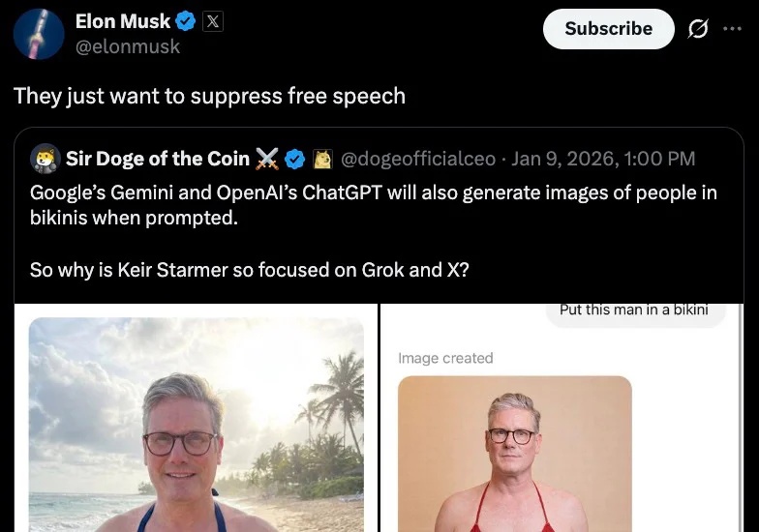Click the quoted tweet text about Gemini and ChatGPT
Screen dimensions: 759x532
pyautogui.click(x=373, y=203)
